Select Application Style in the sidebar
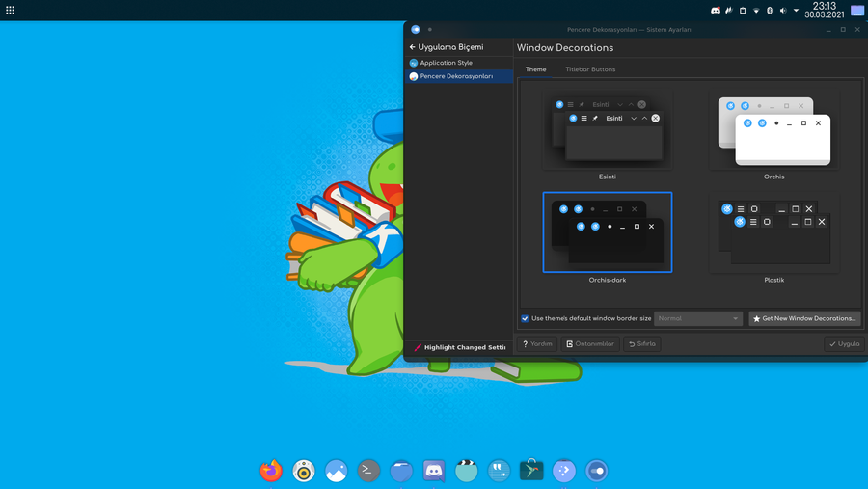 point(446,63)
